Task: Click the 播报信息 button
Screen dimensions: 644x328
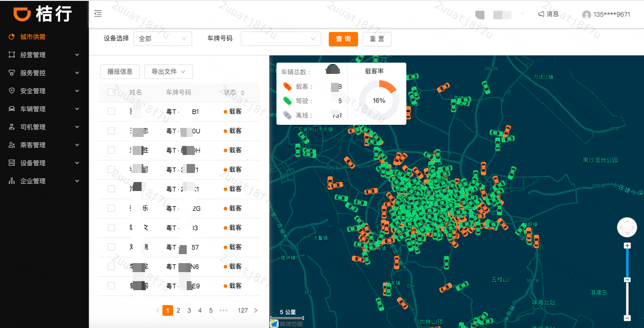Action: 120,72
